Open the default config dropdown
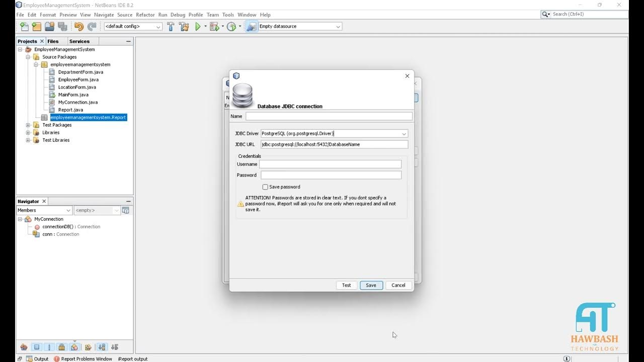The height and width of the screenshot is (362, 644). [x=158, y=27]
